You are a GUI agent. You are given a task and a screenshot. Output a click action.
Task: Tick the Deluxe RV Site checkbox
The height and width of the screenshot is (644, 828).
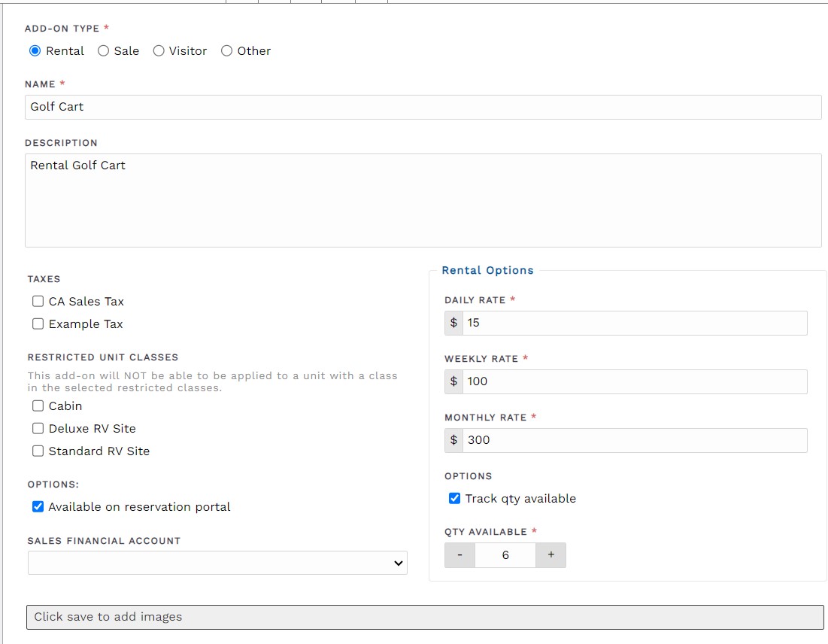[38, 429]
